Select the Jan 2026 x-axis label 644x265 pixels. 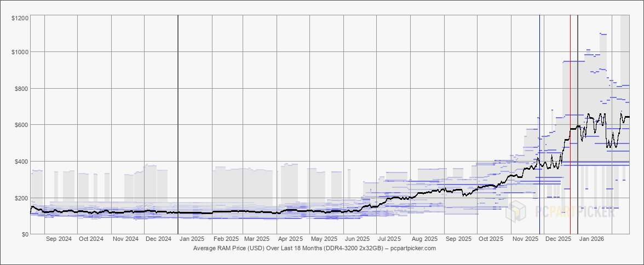pos(592,239)
